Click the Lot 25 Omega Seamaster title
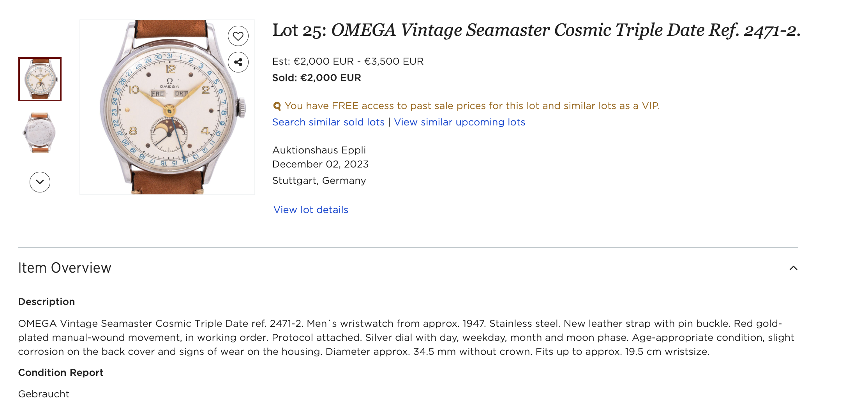Screen dimensions: 868x402 click(x=536, y=30)
